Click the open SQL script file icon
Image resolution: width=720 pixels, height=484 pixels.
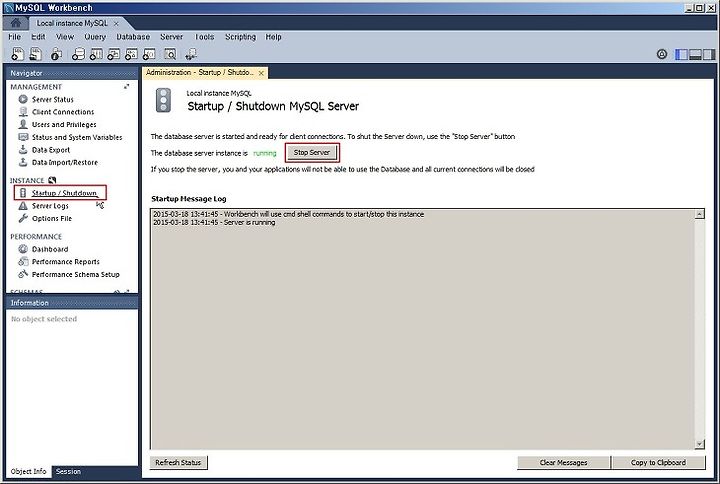pyautogui.click(x=35, y=54)
